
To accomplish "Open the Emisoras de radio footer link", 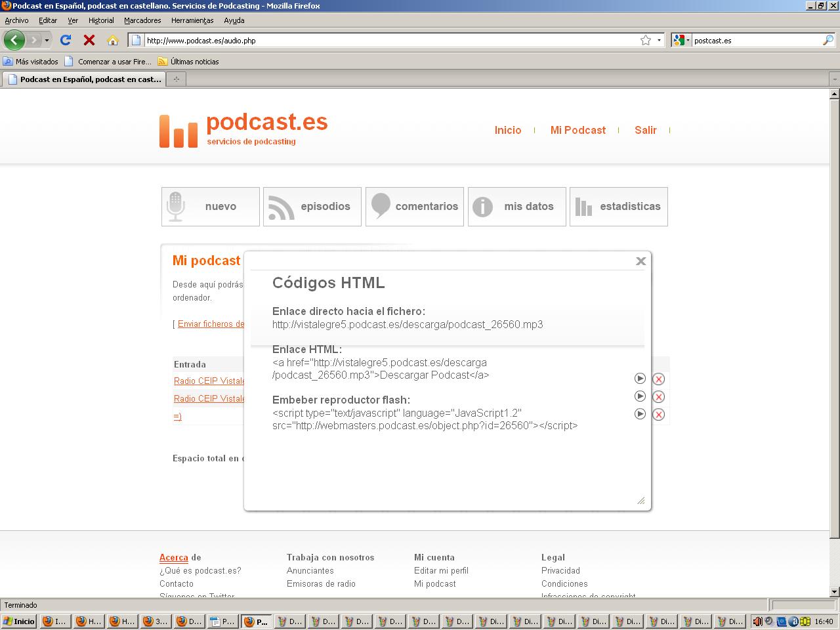I will pyautogui.click(x=321, y=584).
